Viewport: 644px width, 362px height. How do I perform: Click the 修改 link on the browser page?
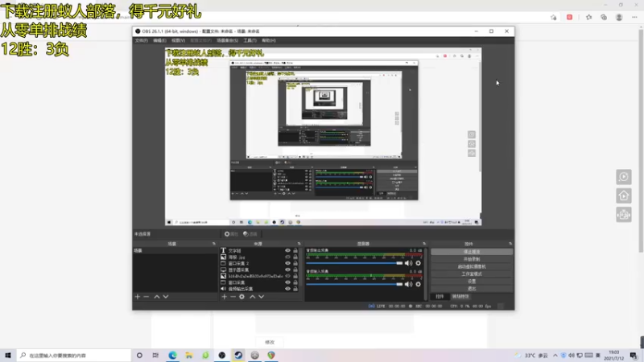pyautogui.click(x=270, y=343)
